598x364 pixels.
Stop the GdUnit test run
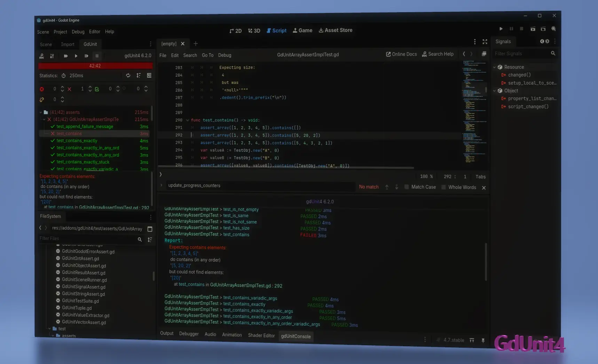(97, 56)
